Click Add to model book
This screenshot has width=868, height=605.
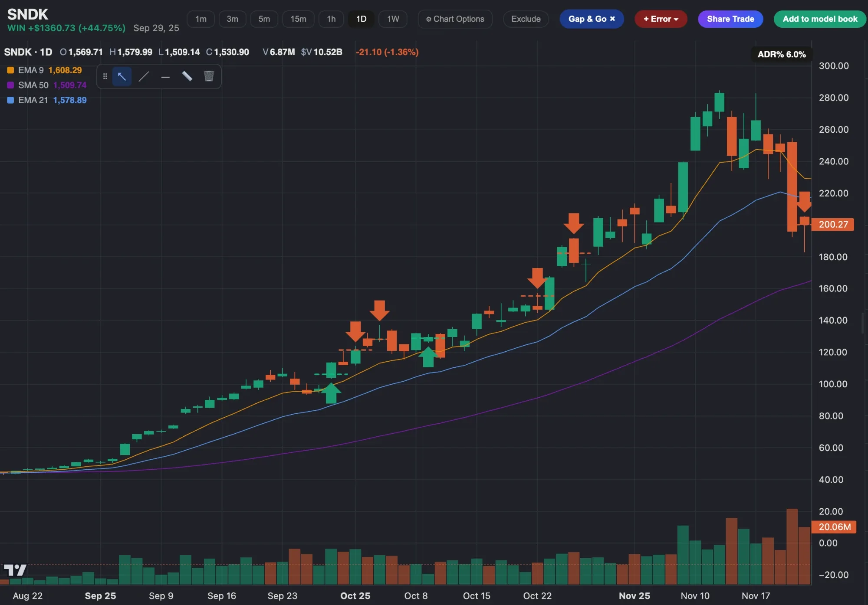click(820, 19)
